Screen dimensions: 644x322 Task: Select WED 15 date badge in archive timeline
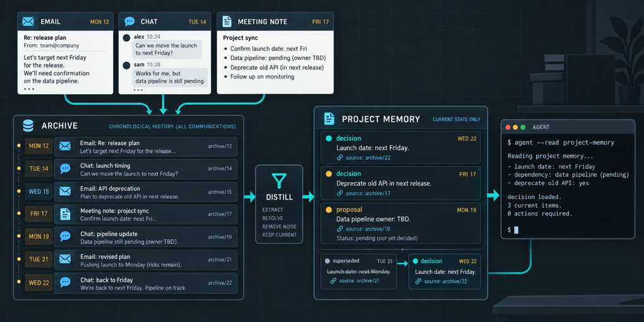pyautogui.click(x=39, y=191)
